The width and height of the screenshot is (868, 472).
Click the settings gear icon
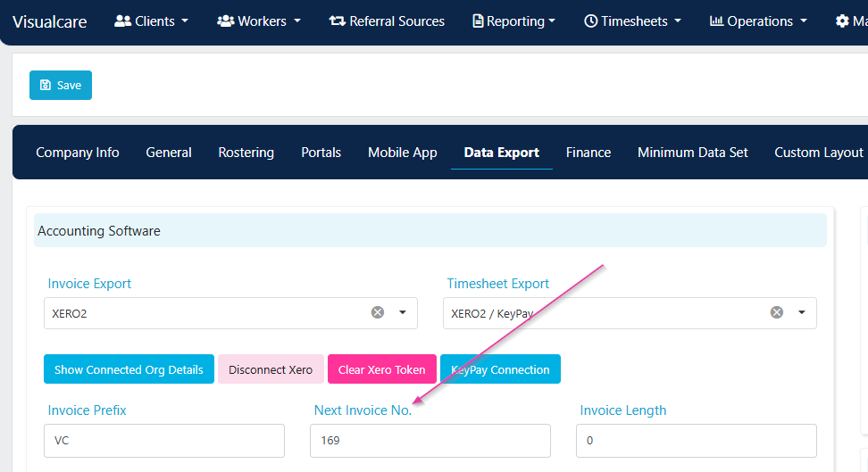coord(842,21)
